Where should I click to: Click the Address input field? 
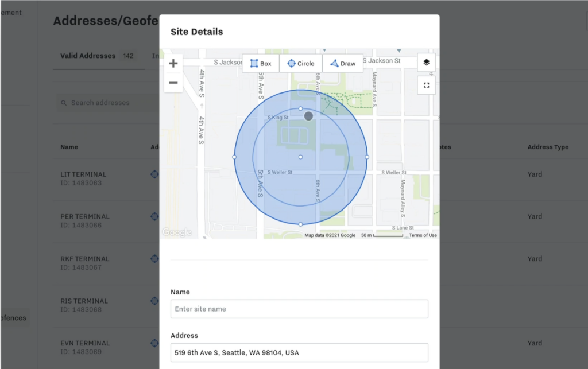pyautogui.click(x=299, y=352)
